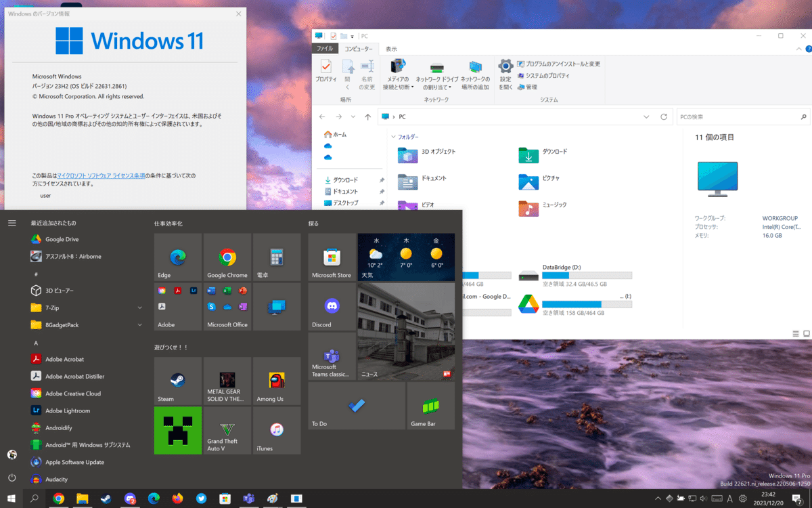
Task: Open the Adobe tile folder
Action: click(178, 307)
